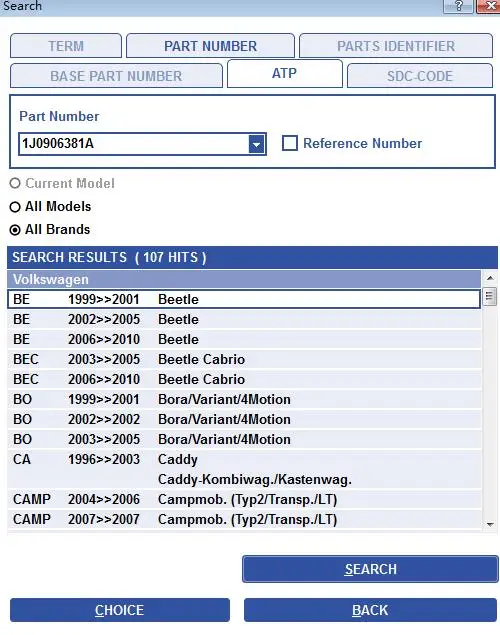
Task: Enable the Reference Number checkbox
Action: [x=289, y=143]
